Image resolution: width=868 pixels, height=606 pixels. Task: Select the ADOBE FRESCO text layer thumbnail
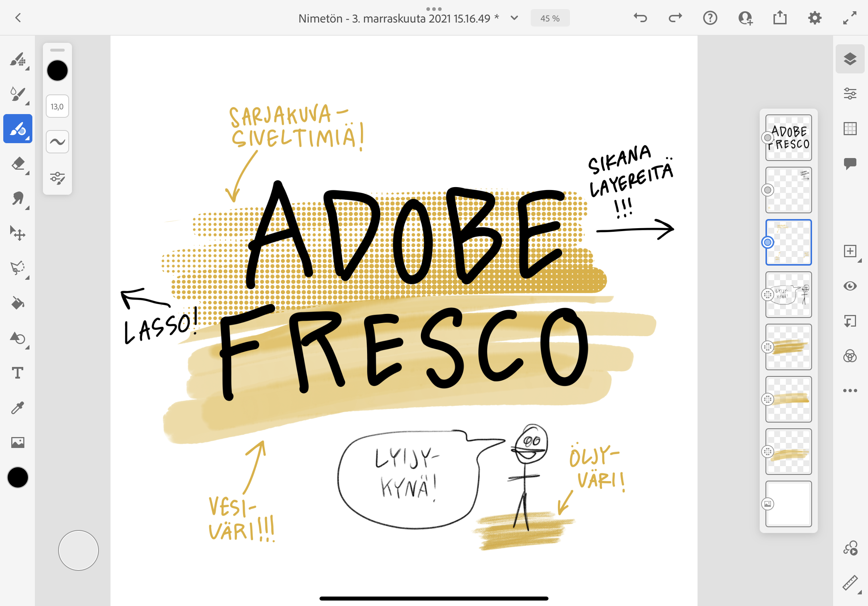tap(789, 138)
